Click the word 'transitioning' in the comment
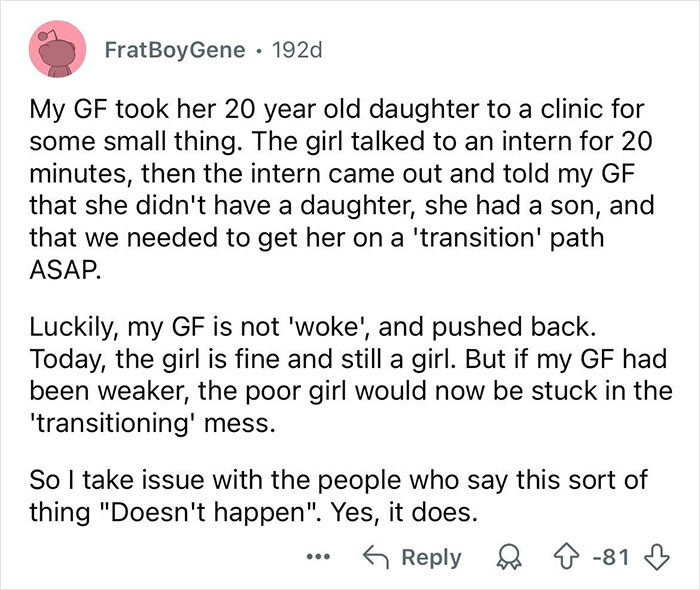 point(113,424)
